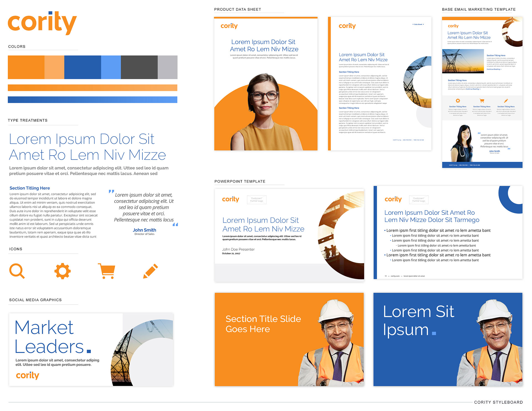
Task: Click the large orange shopping cart icon
Action: (107, 271)
